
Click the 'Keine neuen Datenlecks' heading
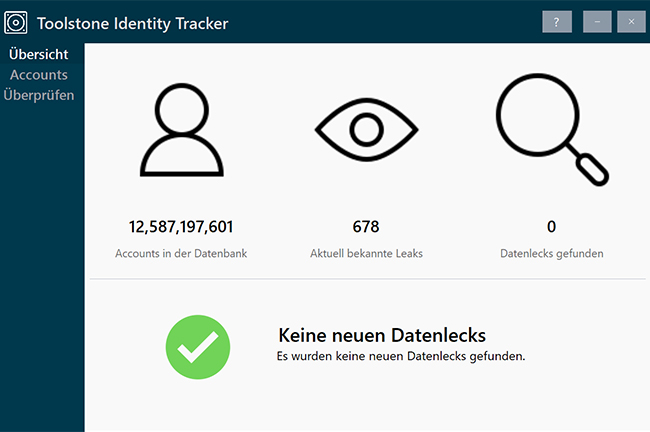(x=382, y=334)
